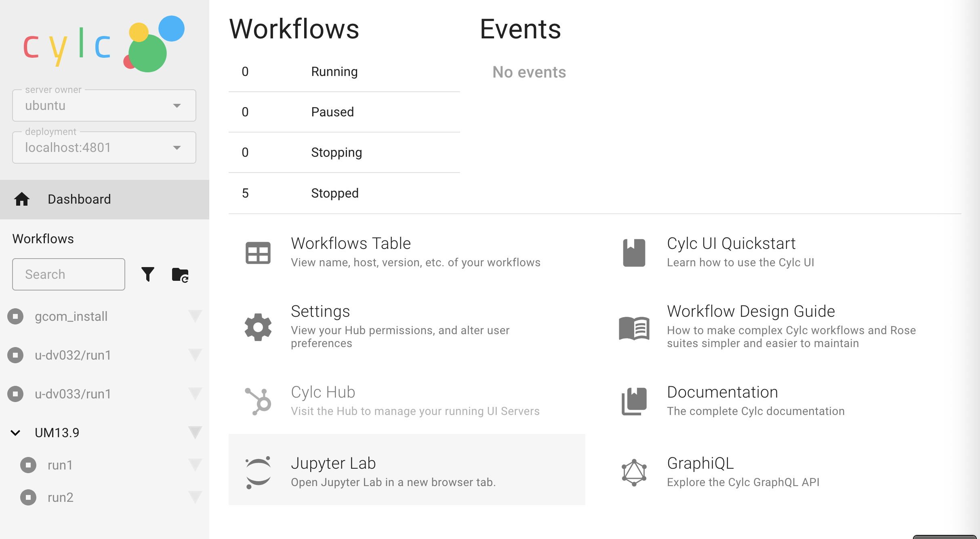This screenshot has width=980, height=539.
Task: Click the scan workflows folder-refresh icon
Action: click(180, 275)
